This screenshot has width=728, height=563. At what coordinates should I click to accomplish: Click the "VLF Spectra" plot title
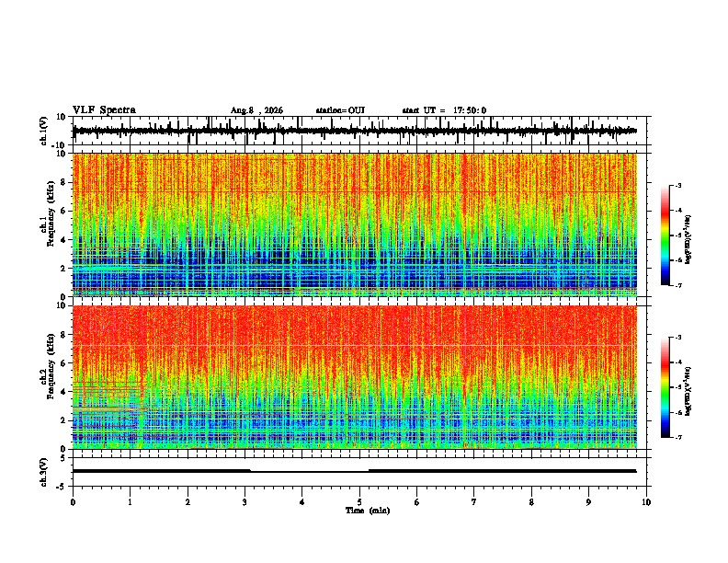pos(104,110)
